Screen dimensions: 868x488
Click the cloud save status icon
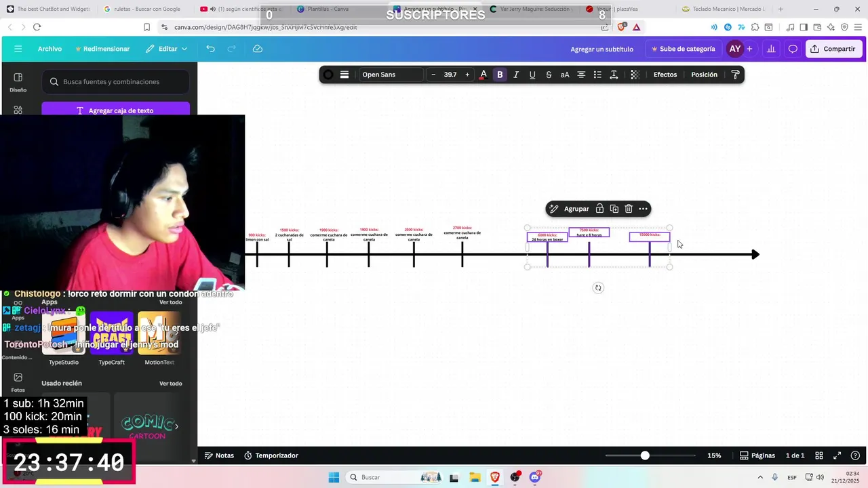258,49
